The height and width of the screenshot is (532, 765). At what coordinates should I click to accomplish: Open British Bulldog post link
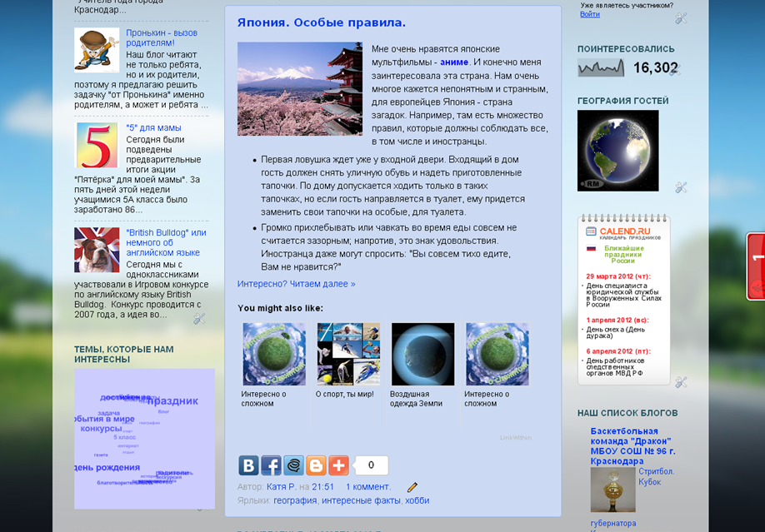(166, 242)
